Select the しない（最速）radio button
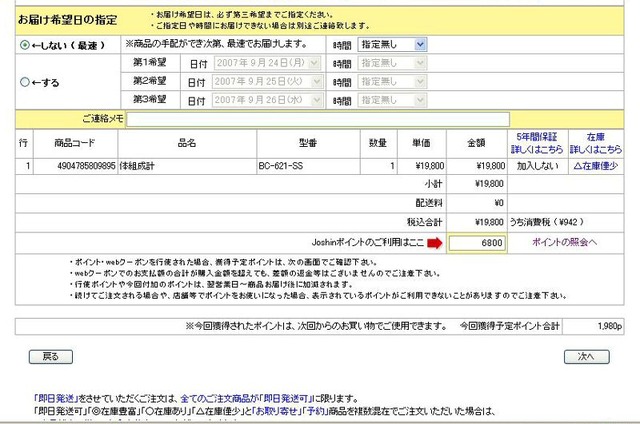640x424 pixels. click(25, 45)
